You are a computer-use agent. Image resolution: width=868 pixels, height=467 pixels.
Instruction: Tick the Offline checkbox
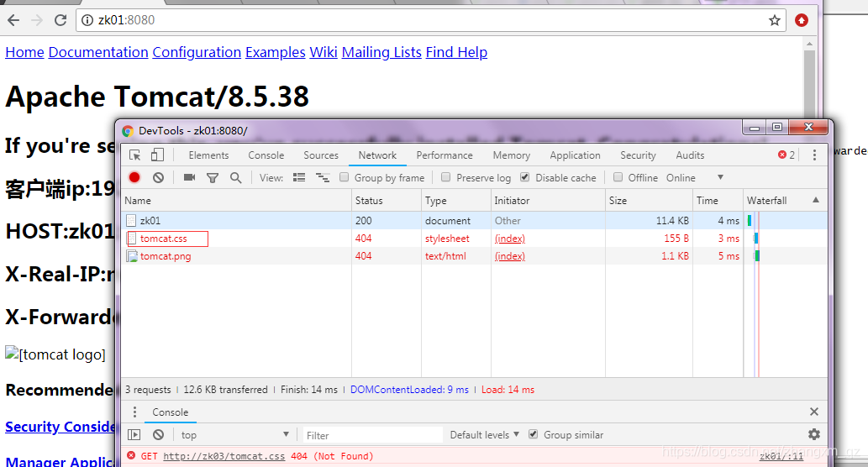coord(618,177)
